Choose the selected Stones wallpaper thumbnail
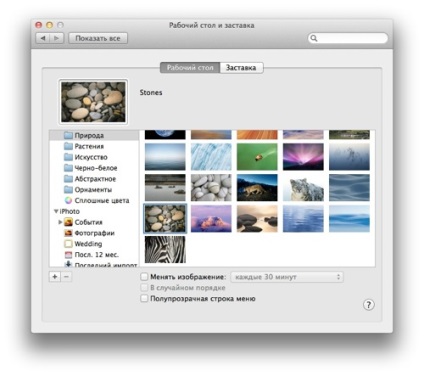Screen dimensions: 424x376 click(x=165, y=219)
